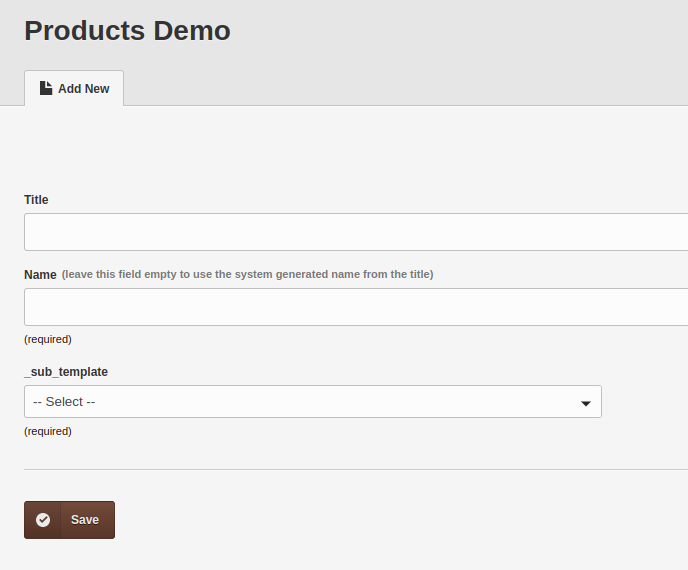Click the _sub_template field label

(66, 372)
